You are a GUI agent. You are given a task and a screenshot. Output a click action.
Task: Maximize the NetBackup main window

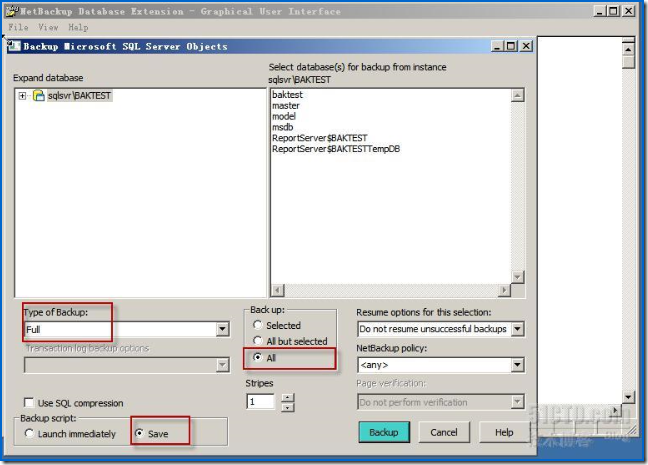click(614, 11)
